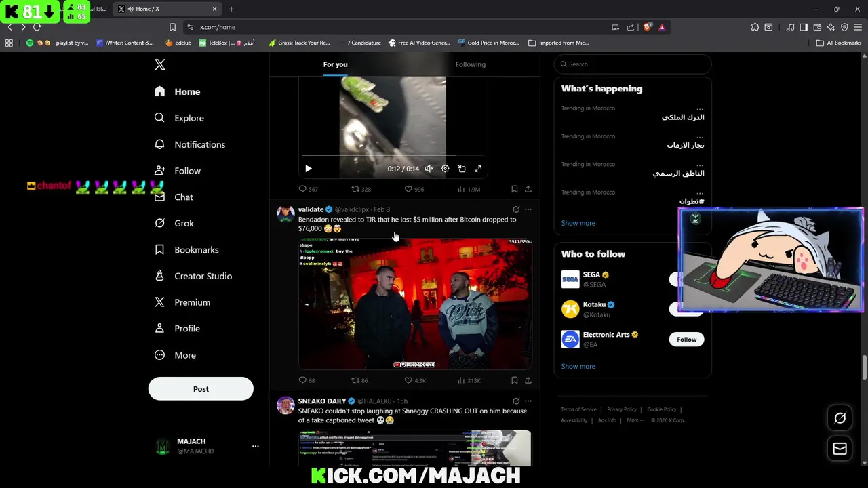The height and width of the screenshot is (488, 868).
Task: Share the validate post
Action: coord(528,380)
